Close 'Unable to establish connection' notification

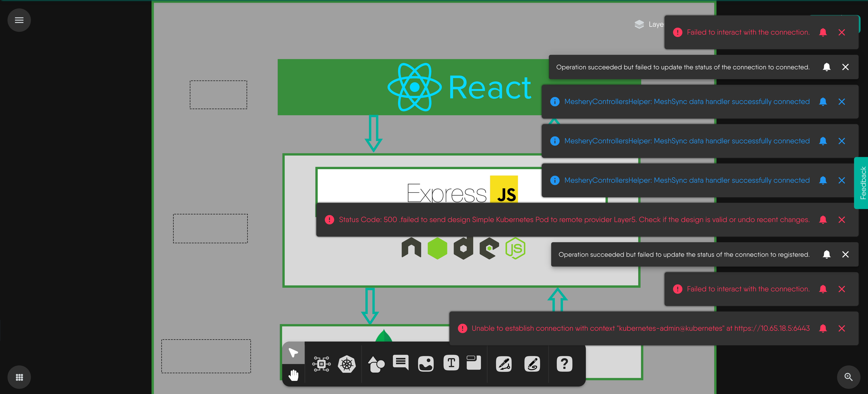pos(841,328)
